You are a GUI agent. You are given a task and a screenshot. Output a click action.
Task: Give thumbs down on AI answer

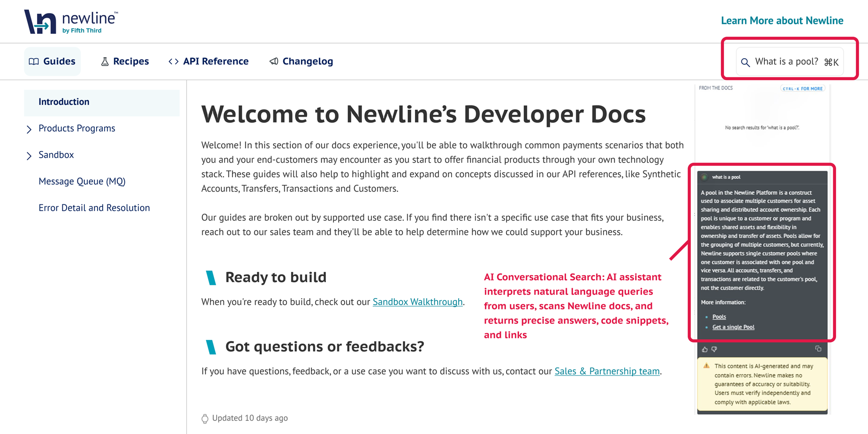point(714,349)
